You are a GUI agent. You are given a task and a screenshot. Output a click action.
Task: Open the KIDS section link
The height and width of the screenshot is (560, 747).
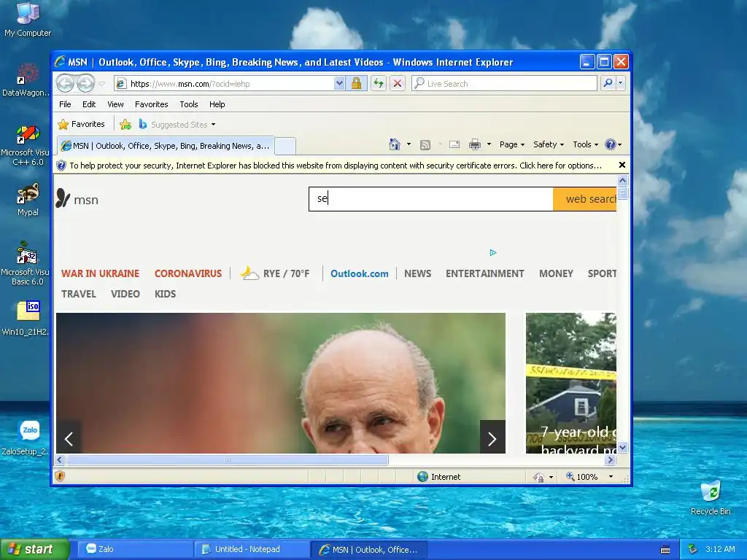coord(165,294)
